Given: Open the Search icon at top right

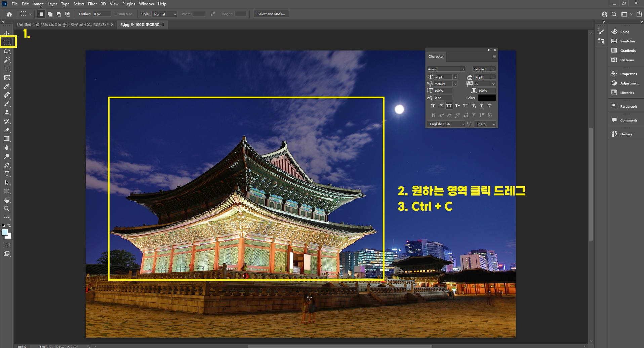Looking at the screenshot, I should point(614,14).
